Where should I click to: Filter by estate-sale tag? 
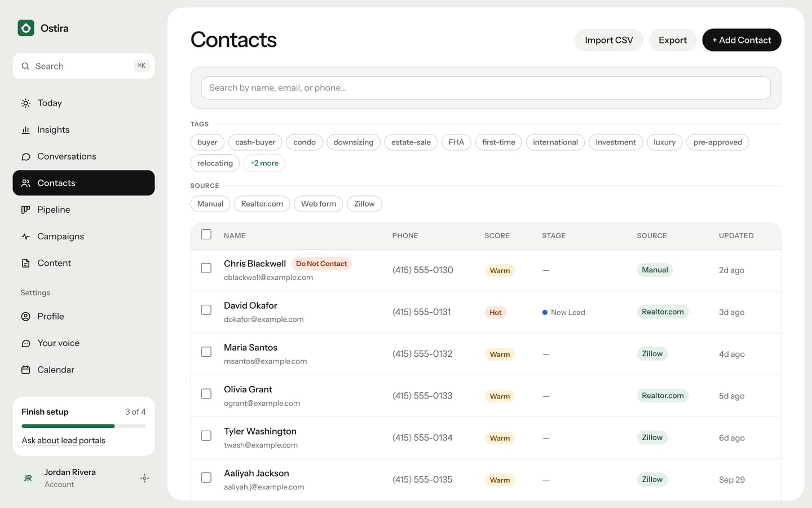pos(411,142)
